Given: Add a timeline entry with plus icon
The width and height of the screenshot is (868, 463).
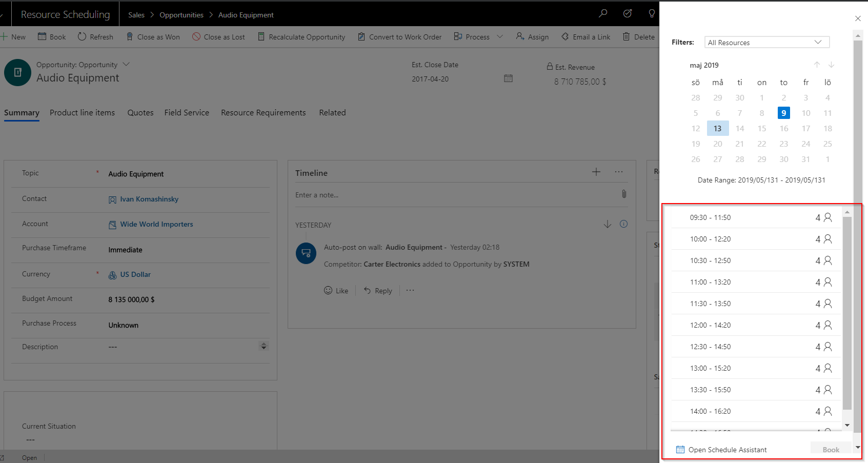Looking at the screenshot, I should click(596, 172).
